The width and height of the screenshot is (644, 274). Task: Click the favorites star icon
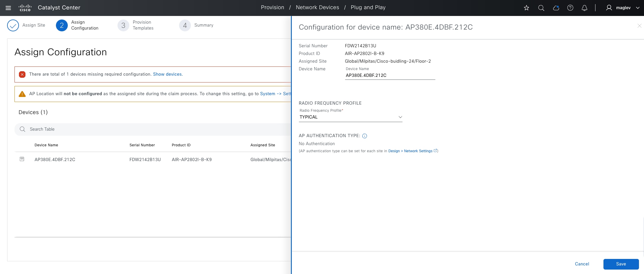[527, 8]
